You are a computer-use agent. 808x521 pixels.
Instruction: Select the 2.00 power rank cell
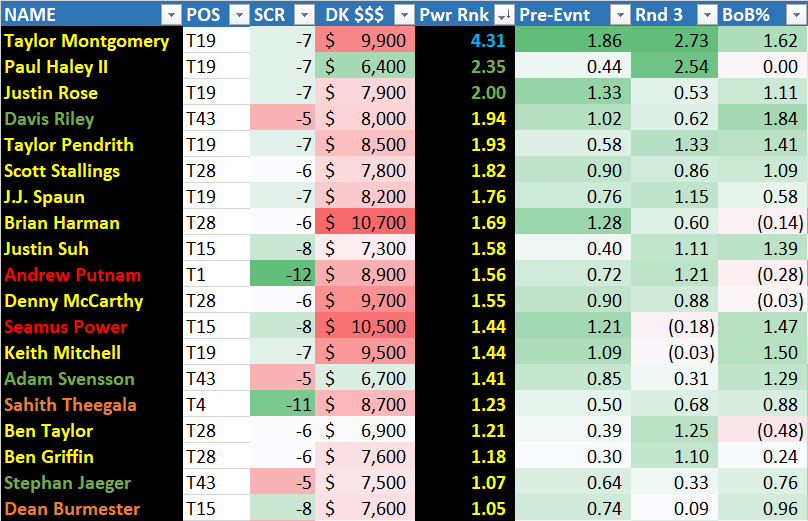(x=465, y=92)
